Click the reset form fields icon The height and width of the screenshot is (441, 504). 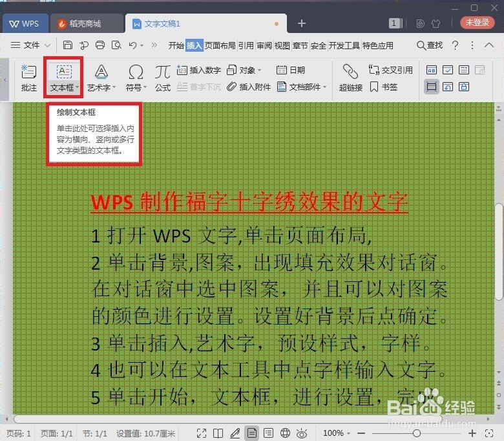pyautogui.click(x=447, y=87)
